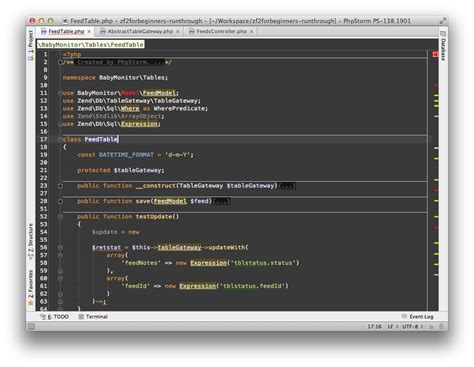474x367 pixels.
Task: Click the Where import on line 13
Action: coord(130,108)
